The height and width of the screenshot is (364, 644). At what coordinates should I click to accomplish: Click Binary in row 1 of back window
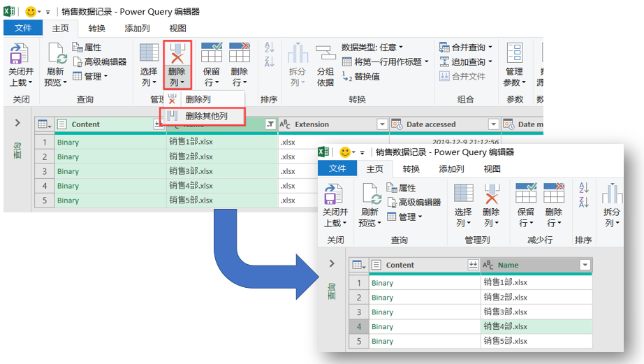point(68,142)
